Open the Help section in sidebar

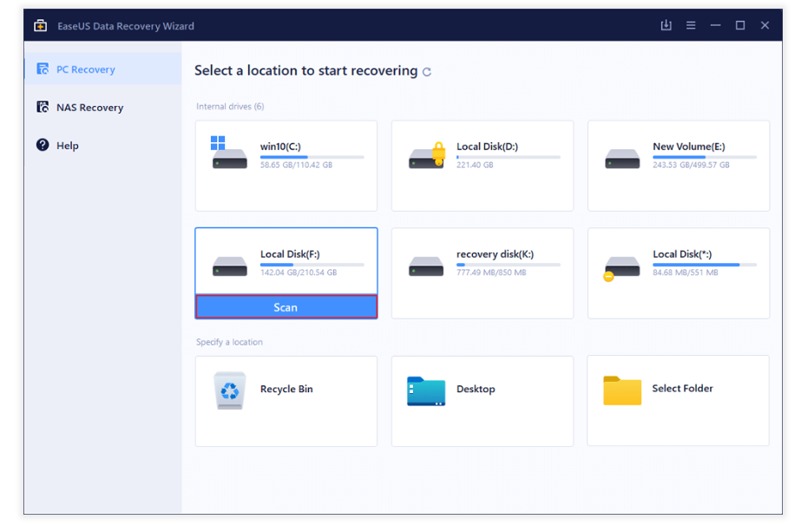coord(68,146)
